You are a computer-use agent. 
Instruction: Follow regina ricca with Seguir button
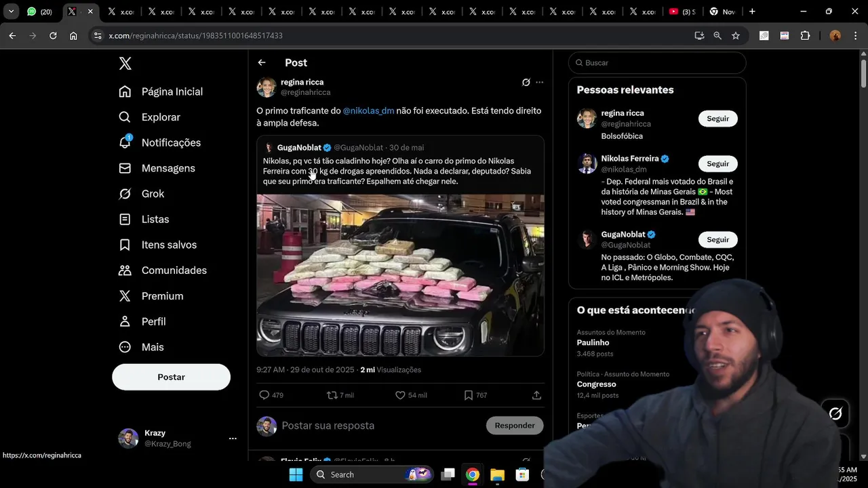717,119
